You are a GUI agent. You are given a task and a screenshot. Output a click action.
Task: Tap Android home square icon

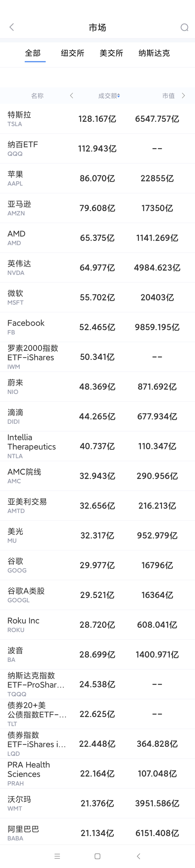click(97, 856)
